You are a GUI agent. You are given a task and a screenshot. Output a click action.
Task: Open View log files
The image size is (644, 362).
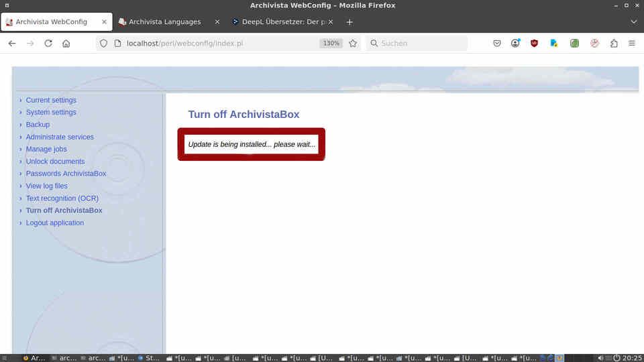(46, 186)
